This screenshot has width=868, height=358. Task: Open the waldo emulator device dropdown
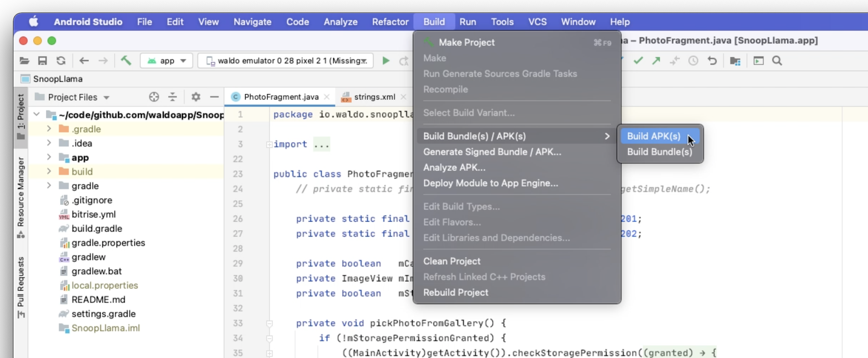click(285, 61)
